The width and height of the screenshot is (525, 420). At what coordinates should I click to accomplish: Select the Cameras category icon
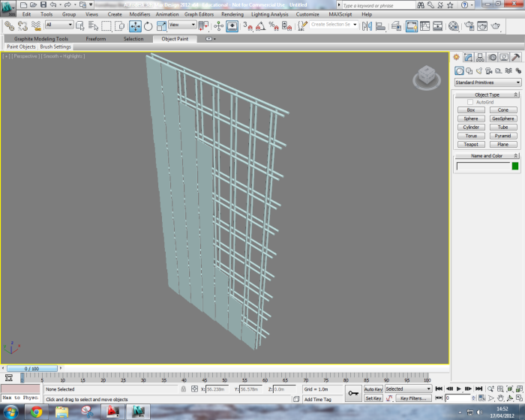pos(490,70)
